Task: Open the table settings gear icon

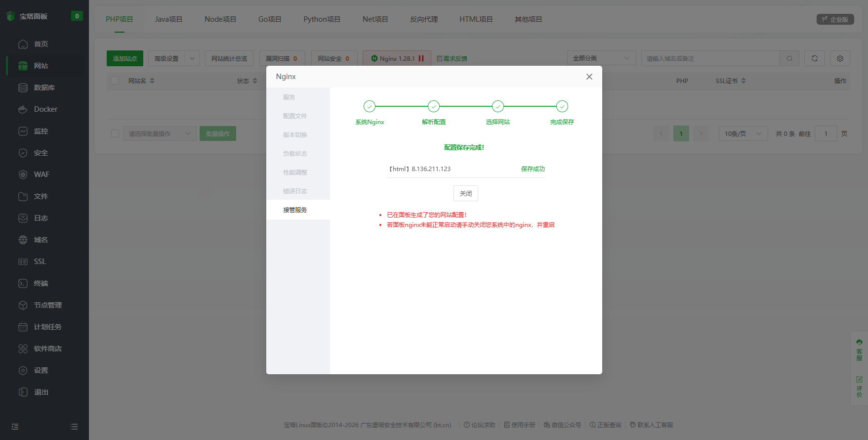Action: [840, 58]
